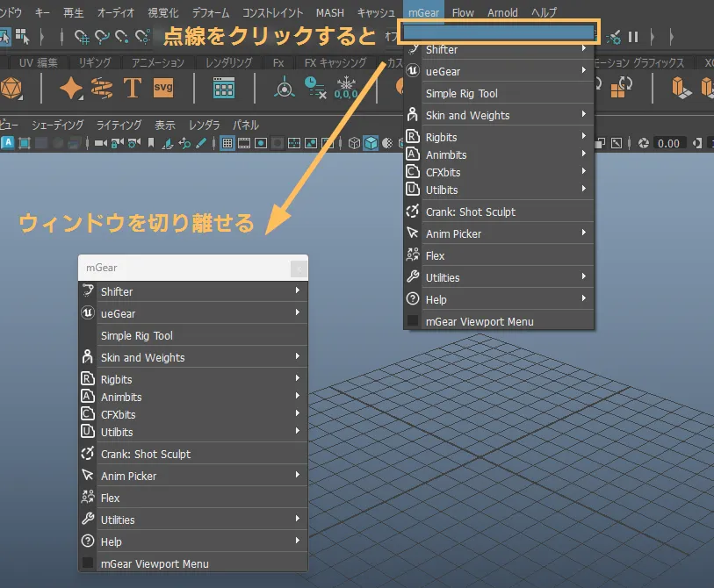Click the orange four-point star shelf icon
The width and height of the screenshot is (714, 588).
(71, 88)
